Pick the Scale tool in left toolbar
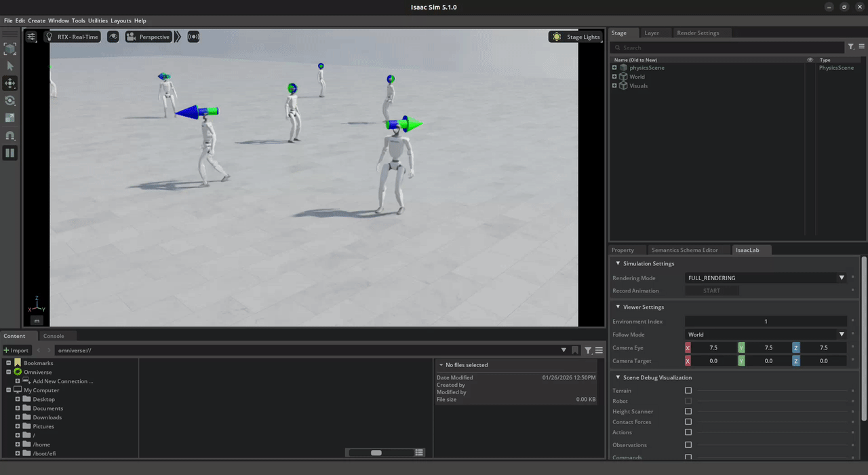Screen dimensions: 868x475 pyautogui.click(x=10, y=118)
